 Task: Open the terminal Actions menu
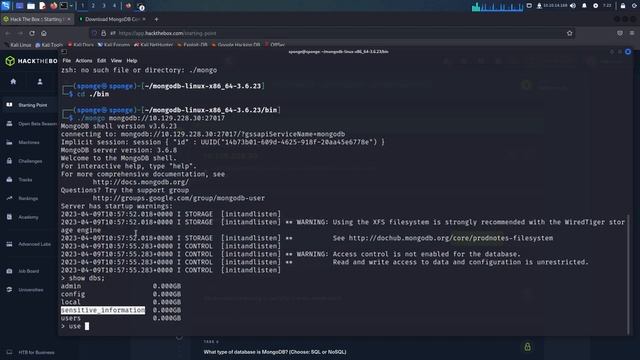coord(84,60)
